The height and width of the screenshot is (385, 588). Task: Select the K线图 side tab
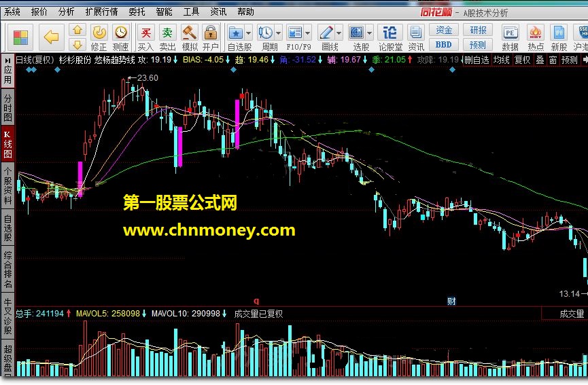[x=7, y=144]
